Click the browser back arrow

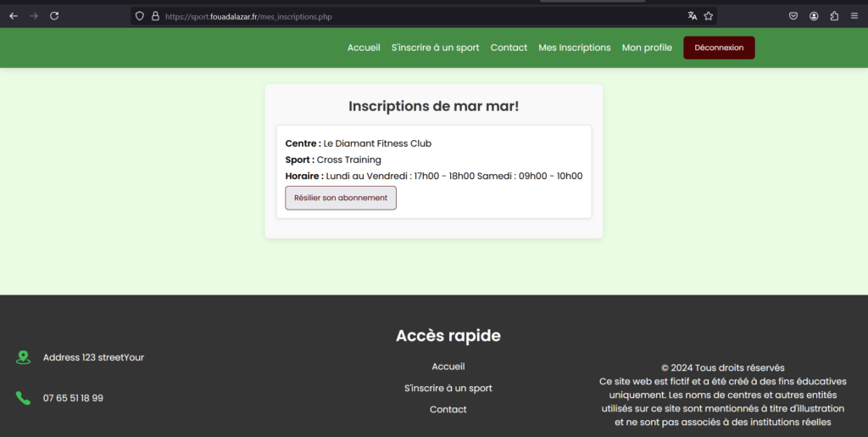click(x=14, y=15)
